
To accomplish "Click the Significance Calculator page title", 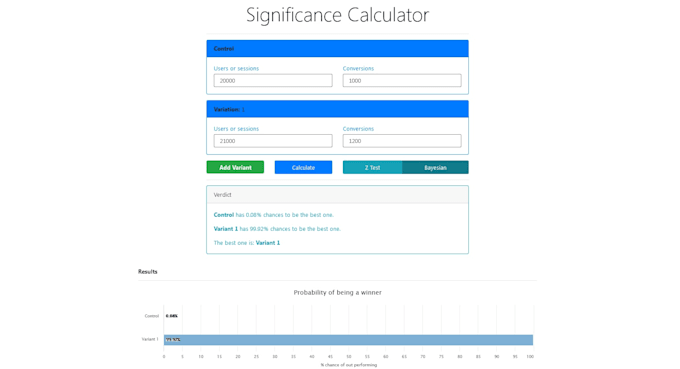I will (x=337, y=15).
